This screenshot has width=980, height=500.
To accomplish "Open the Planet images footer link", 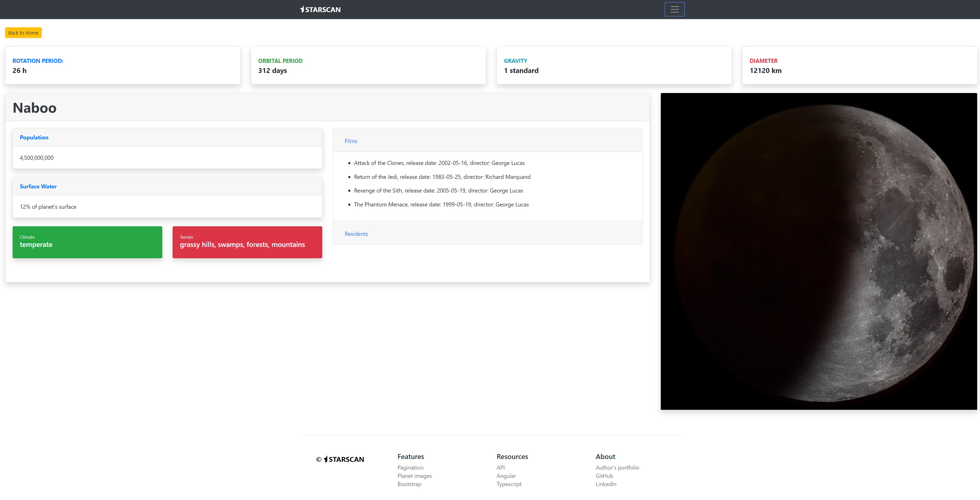I will [x=414, y=476].
